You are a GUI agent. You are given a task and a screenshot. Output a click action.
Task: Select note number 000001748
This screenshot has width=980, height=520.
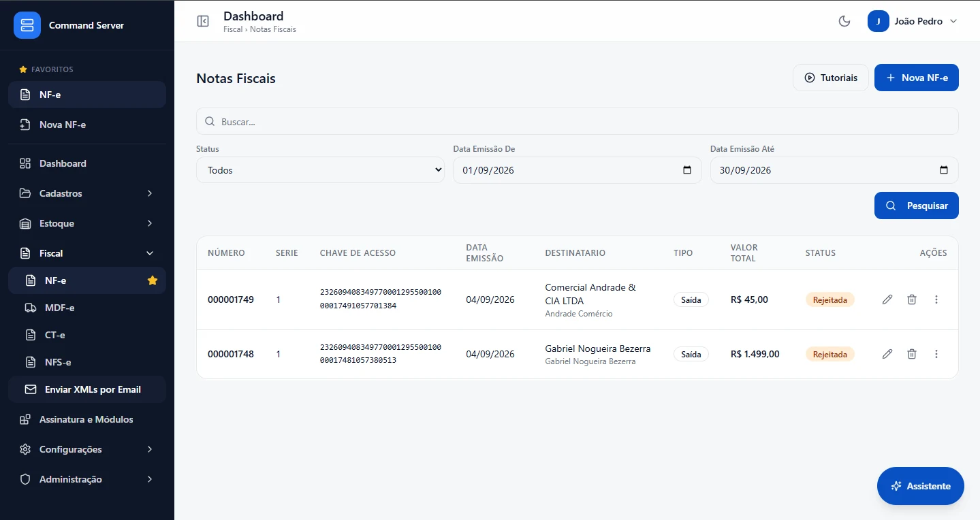(x=231, y=354)
